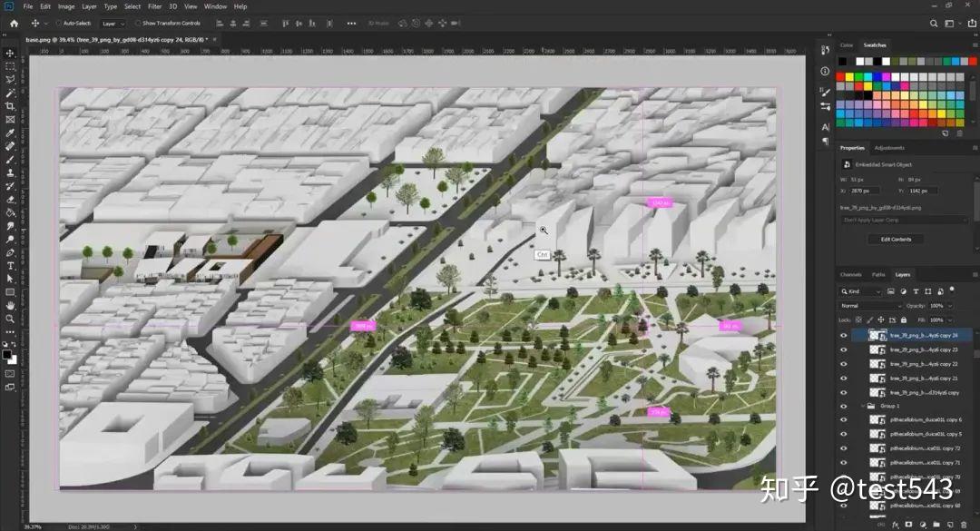Select the Crop tool
Viewport: 980px width, 531px height.
10,104
